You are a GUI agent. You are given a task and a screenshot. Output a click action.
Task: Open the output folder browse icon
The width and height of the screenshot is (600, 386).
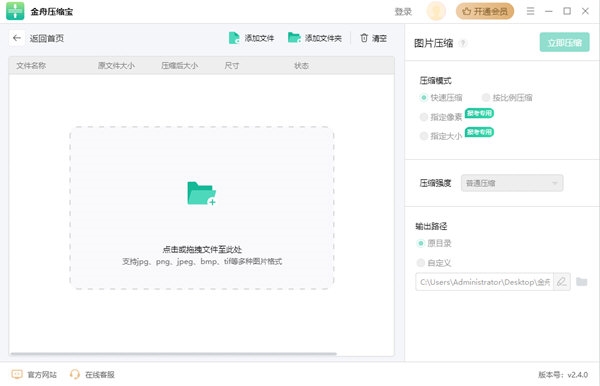pyautogui.click(x=582, y=282)
